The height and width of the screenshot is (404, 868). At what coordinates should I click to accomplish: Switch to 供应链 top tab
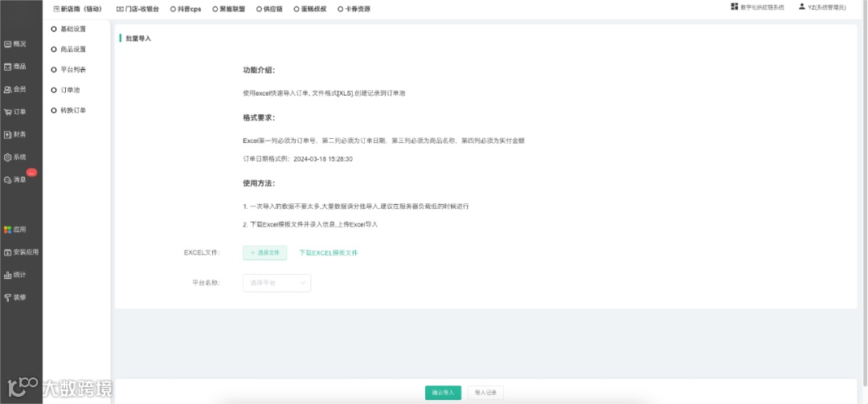click(x=269, y=9)
